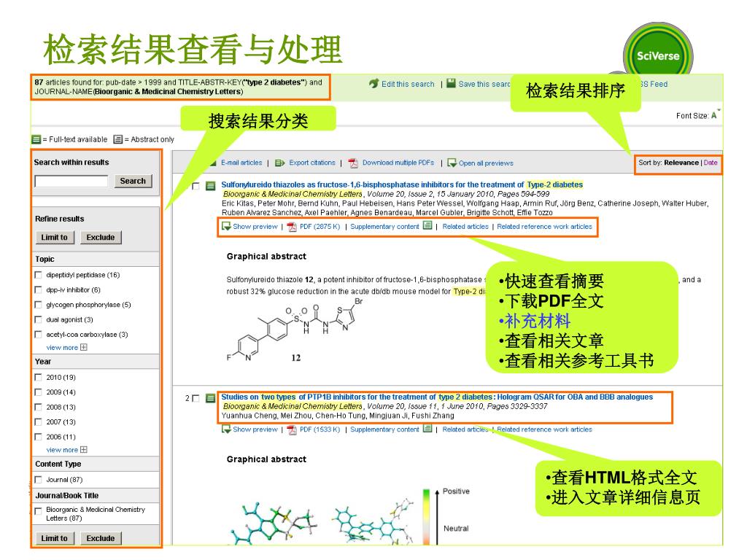The height and width of the screenshot is (560, 747).
Task: Check the Journal (87) content type box
Action: click(x=38, y=480)
